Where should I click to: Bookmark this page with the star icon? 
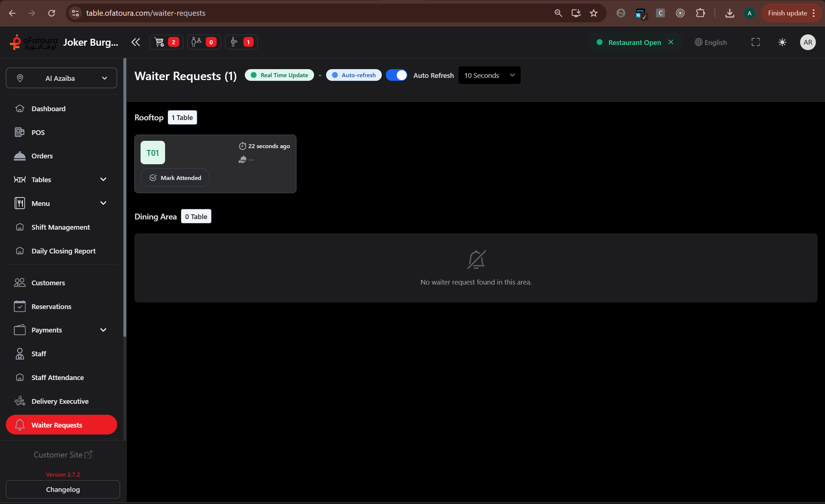click(x=594, y=13)
